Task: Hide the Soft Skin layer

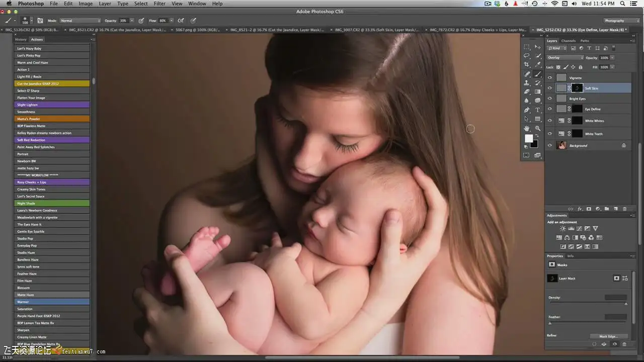Action: tap(550, 88)
